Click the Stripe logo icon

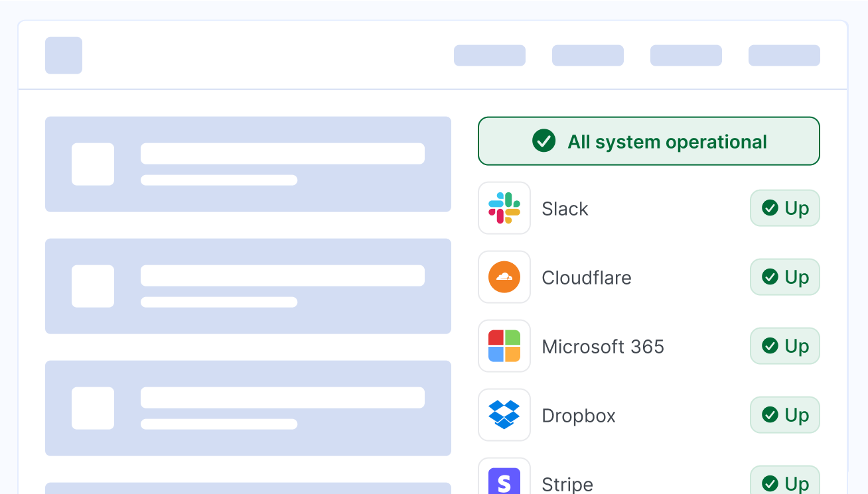[x=504, y=480]
